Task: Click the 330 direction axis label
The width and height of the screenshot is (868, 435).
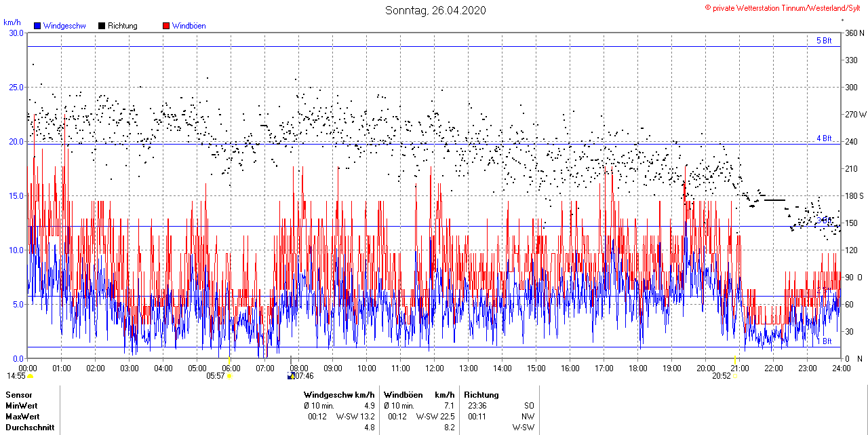Action: [850, 60]
